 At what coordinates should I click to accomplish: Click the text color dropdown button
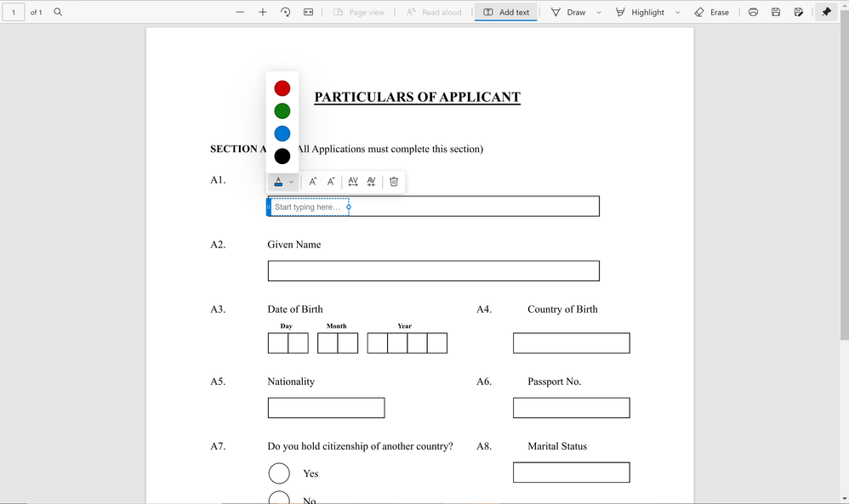click(284, 182)
